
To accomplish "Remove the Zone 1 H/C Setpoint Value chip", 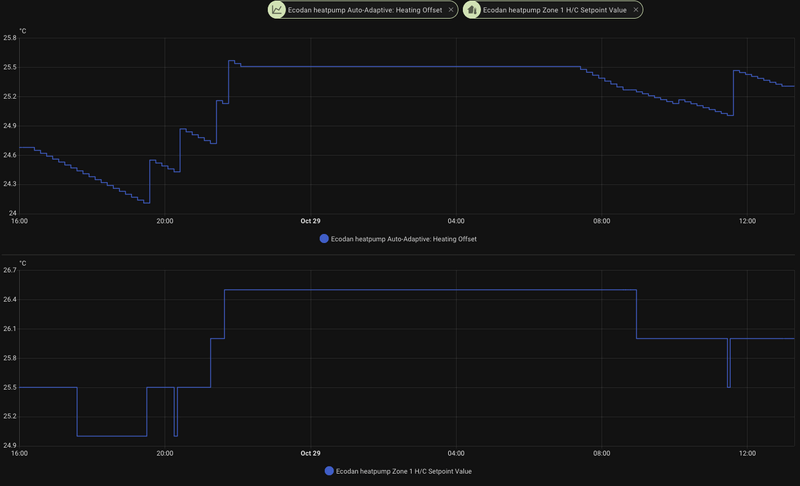I will (636, 10).
